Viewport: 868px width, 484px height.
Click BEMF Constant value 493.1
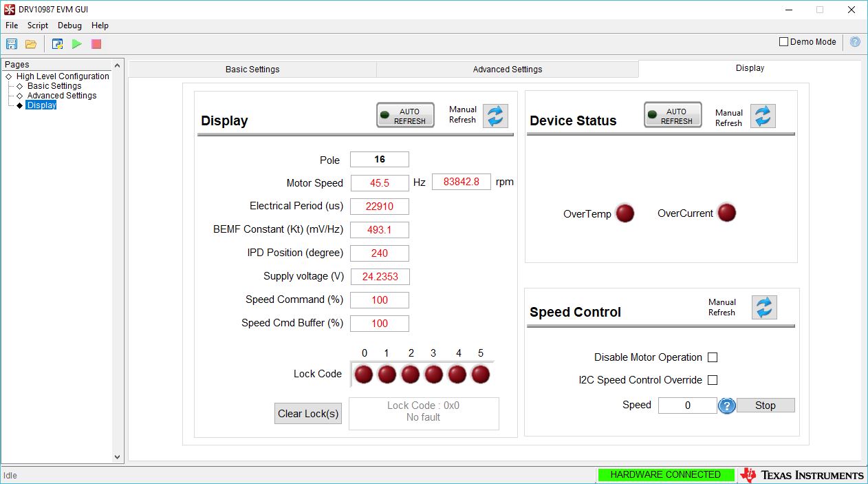380,230
